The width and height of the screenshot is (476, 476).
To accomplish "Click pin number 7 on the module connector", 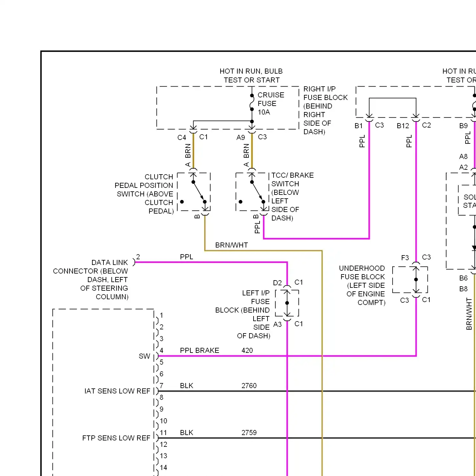I will tap(162, 386).
